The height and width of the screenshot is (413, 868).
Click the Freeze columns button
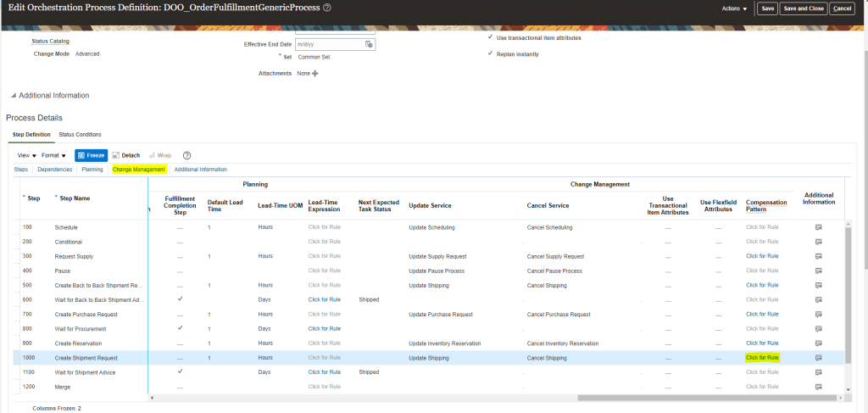[x=90, y=155]
